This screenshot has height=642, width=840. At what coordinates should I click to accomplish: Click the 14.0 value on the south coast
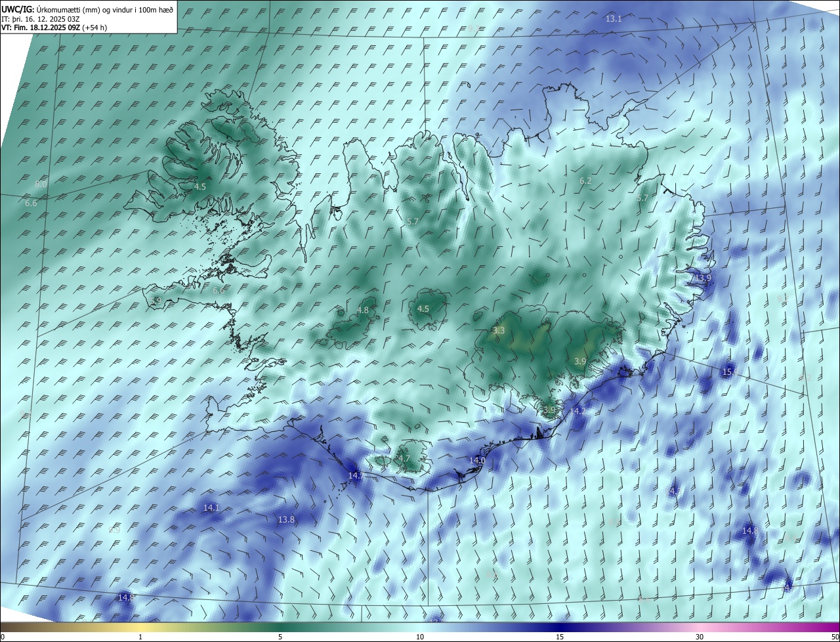pos(477,461)
